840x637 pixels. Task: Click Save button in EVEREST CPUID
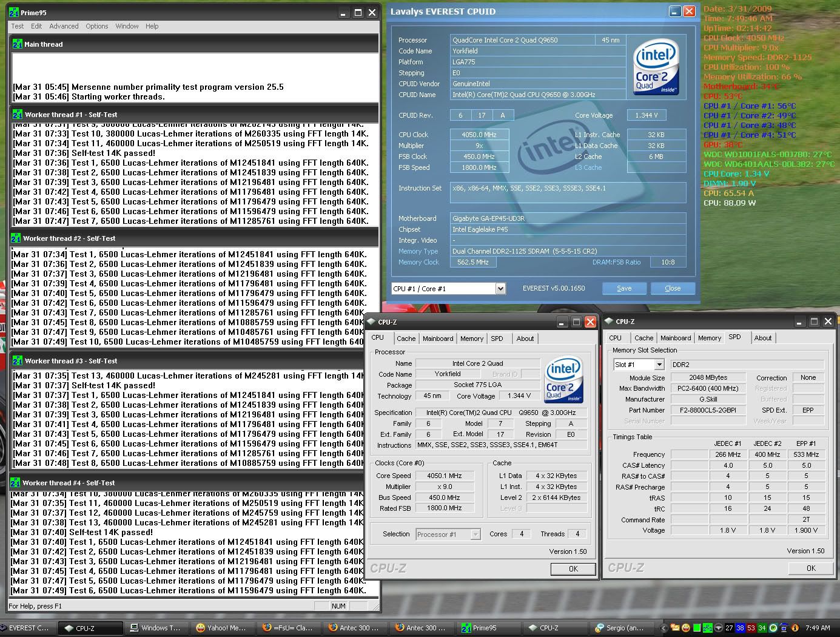tap(624, 288)
